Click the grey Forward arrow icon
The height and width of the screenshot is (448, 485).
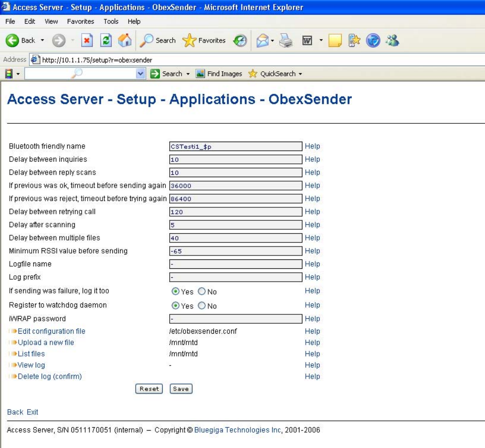(58, 41)
